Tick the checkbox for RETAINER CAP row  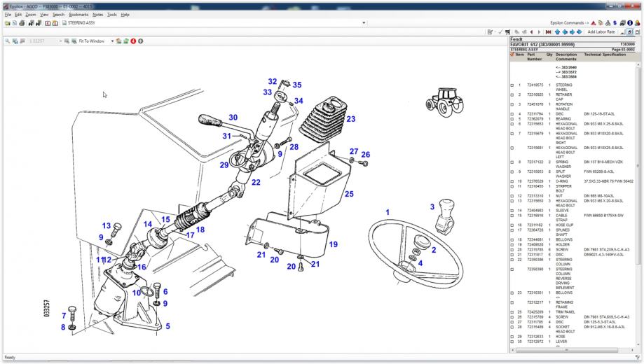[x=512, y=94]
